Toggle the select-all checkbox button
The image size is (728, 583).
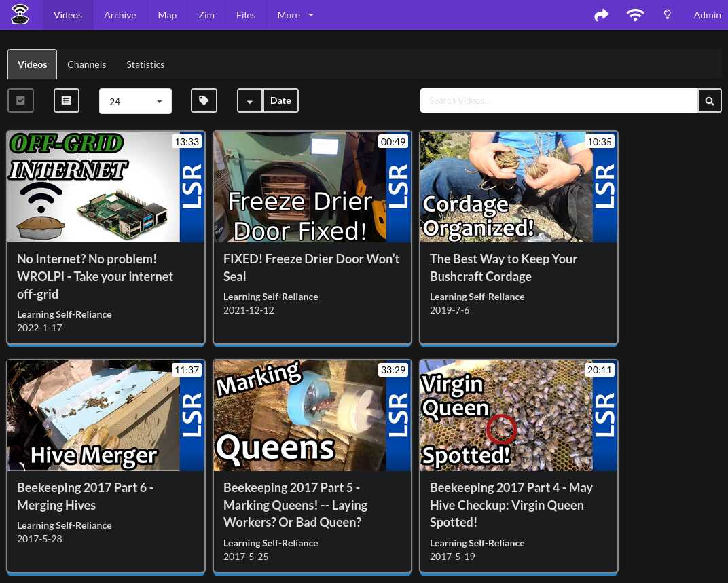coord(20,100)
